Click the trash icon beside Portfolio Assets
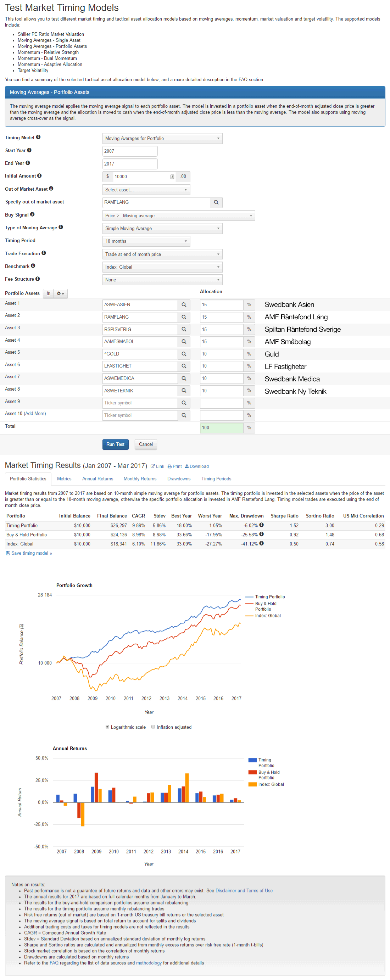 (48, 293)
